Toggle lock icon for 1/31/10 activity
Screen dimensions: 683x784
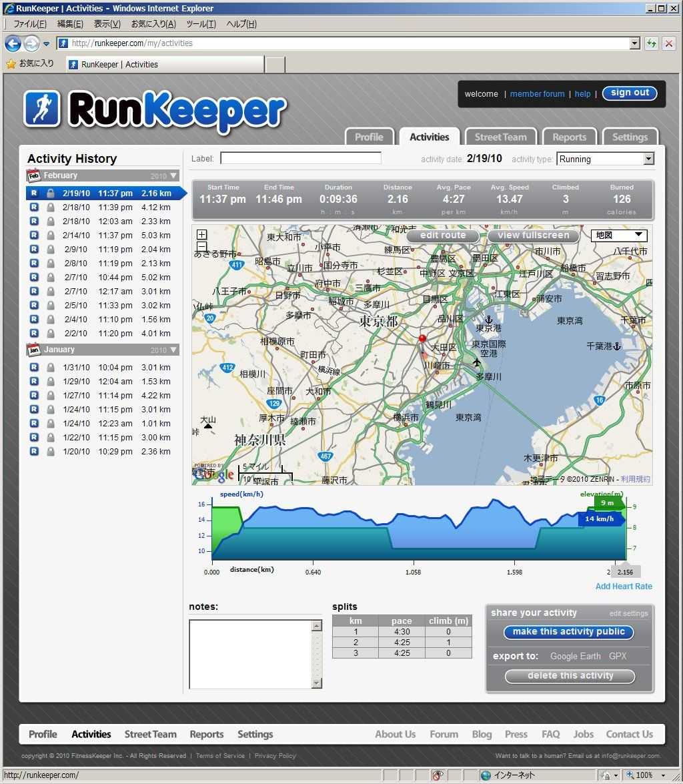50,368
